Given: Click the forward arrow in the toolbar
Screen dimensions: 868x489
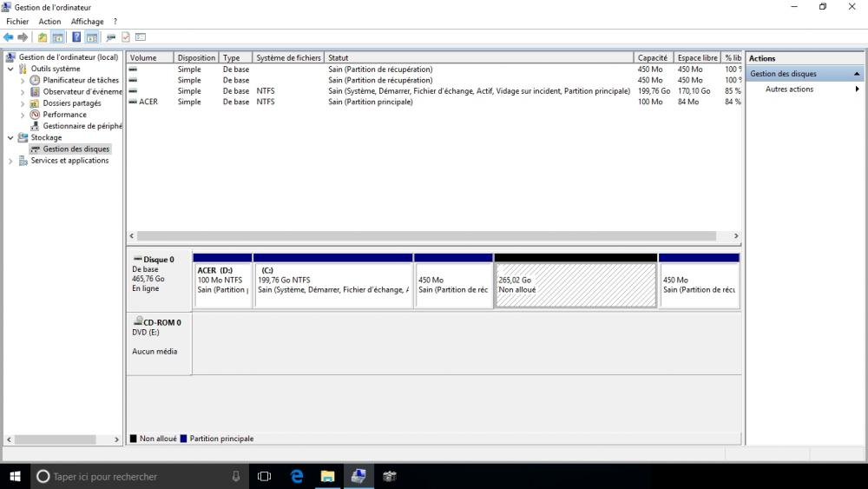Looking at the screenshot, I should (23, 37).
